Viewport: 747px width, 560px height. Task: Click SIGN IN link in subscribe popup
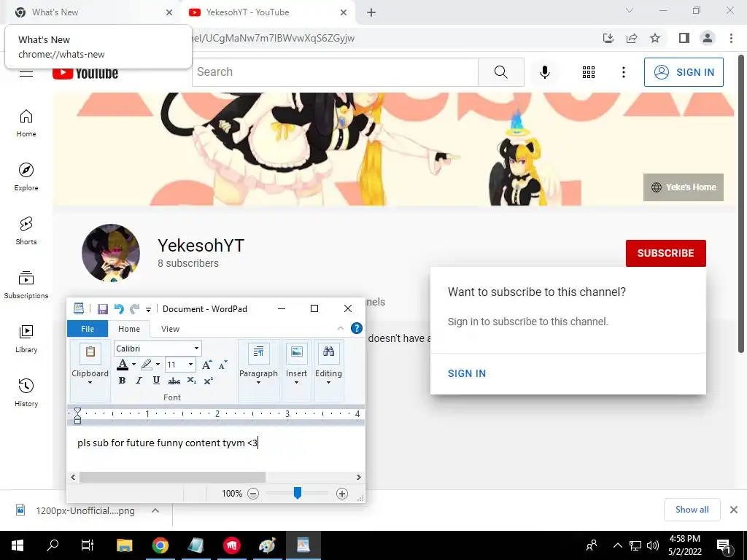tap(466, 374)
